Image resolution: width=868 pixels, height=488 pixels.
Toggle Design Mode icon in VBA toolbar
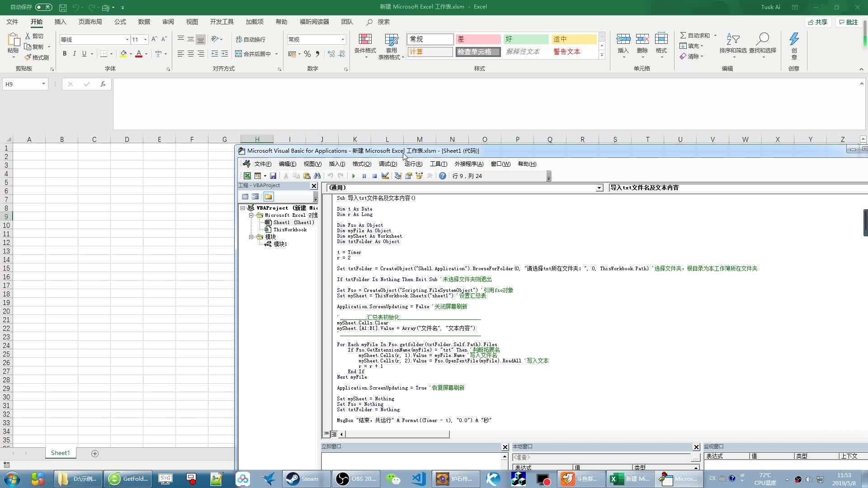[385, 176]
